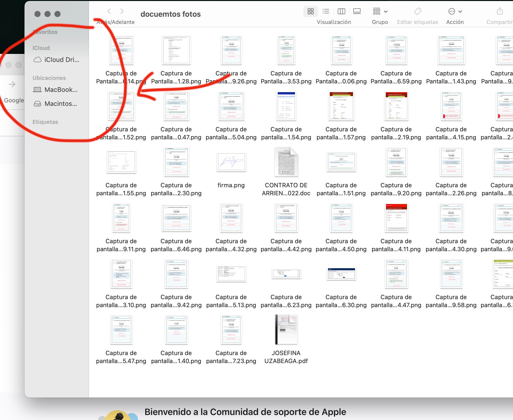Go forward with right chevron
Screen dimensions: 513x420
click(122, 11)
